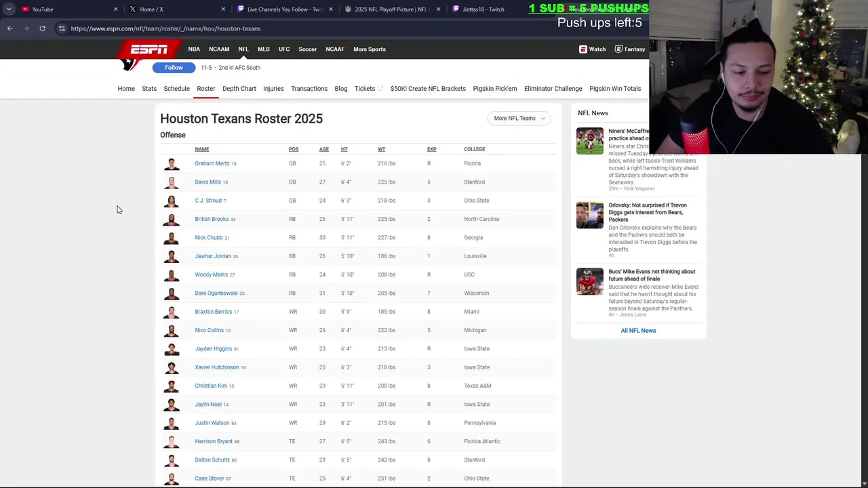Viewport: 868px width, 488px height.
Task: Open the team Stats tab
Action: tap(149, 88)
